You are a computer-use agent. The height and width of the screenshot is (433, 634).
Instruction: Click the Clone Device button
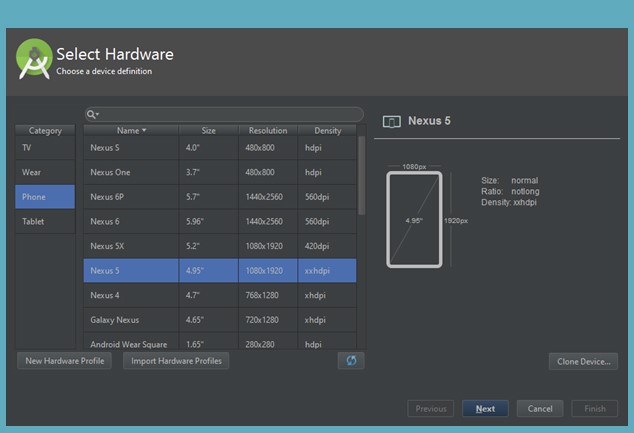pyautogui.click(x=583, y=361)
